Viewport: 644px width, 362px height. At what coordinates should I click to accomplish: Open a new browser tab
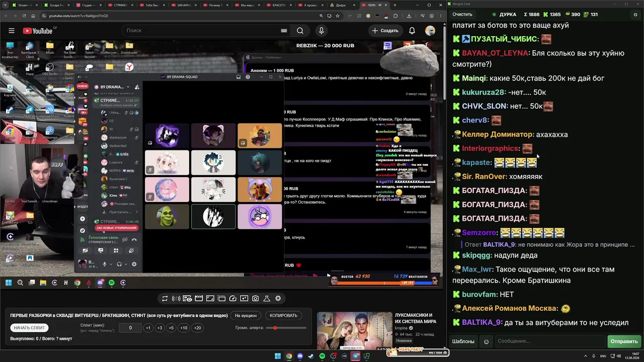click(395, 5)
